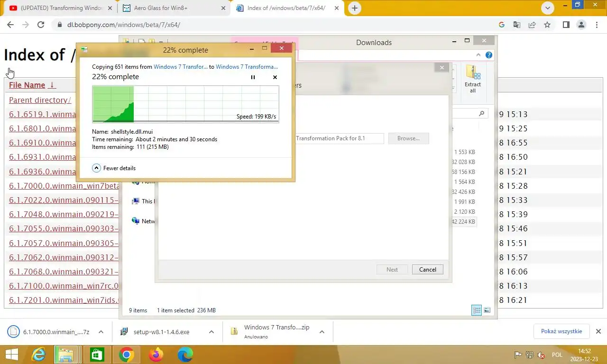Collapse the copy dialog with Fewer details
This screenshot has width=607, height=364.
pos(114,168)
